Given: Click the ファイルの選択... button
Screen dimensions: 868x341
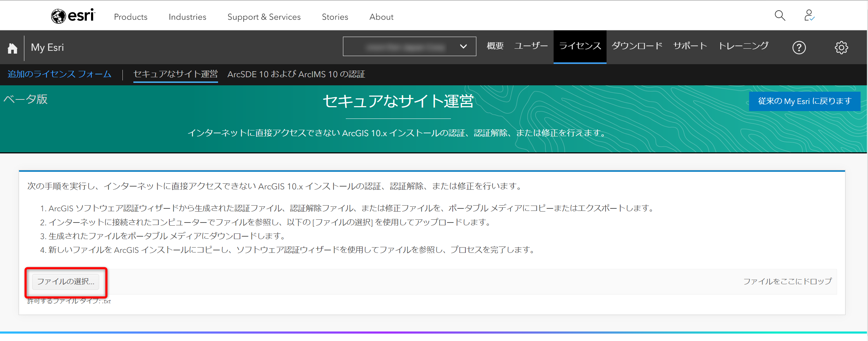Looking at the screenshot, I should click(66, 282).
